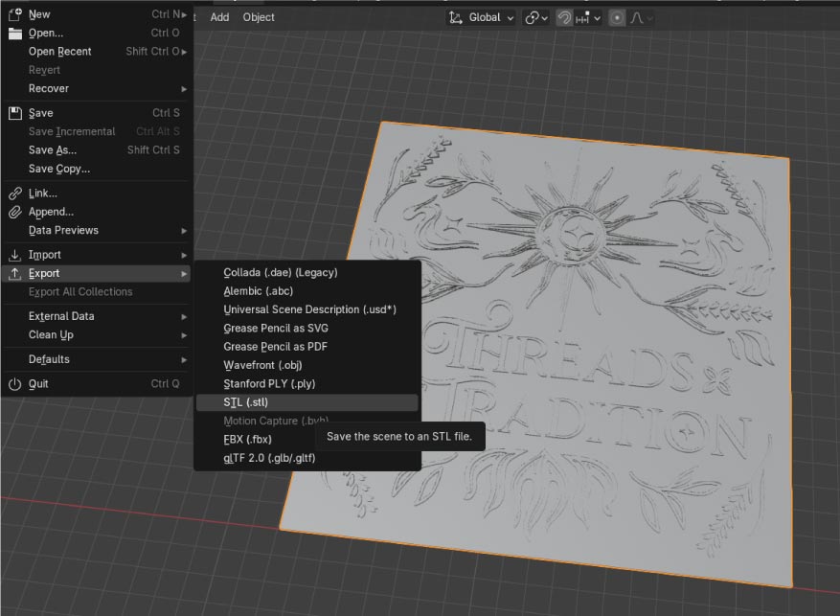Open the pivot point dropdown
Viewport: 840px width, 616px height.
[x=535, y=17]
